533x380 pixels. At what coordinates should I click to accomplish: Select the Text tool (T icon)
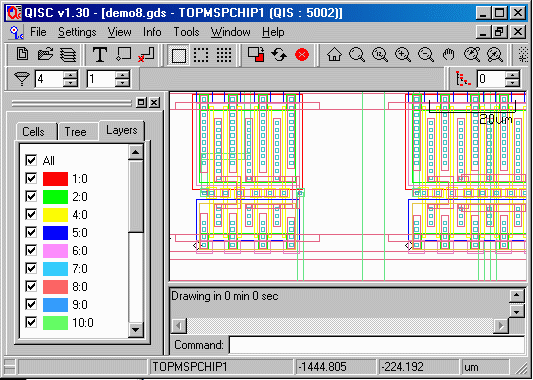click(100, 55)
